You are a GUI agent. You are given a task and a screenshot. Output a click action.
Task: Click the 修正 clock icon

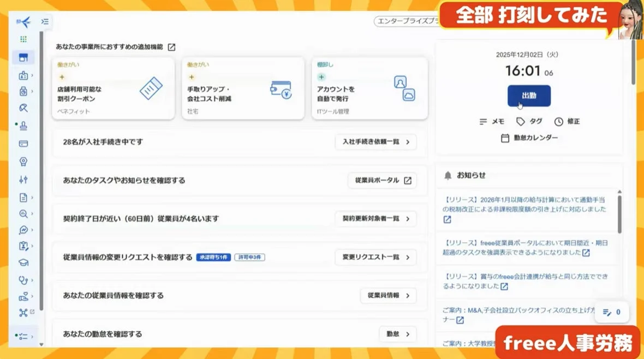(559, 121)
